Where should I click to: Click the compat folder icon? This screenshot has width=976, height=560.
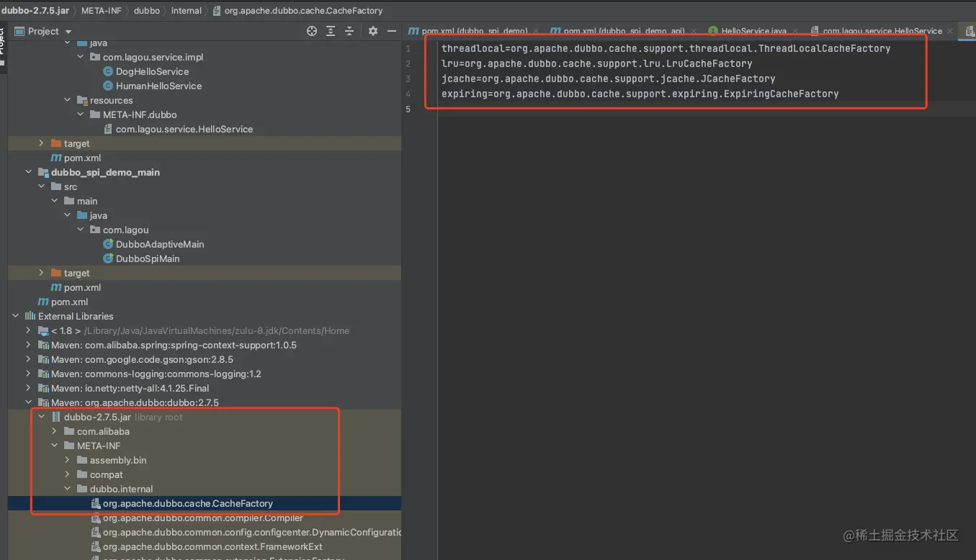pyautogui.click(x=82, y=474)
